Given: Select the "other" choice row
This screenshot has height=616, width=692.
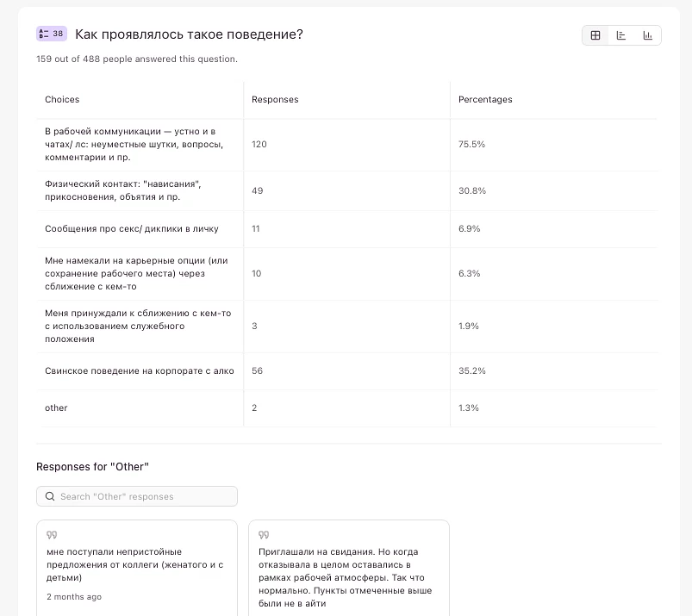Looking at the screenshot, I should pyautogui.click(x=56, y=408).
